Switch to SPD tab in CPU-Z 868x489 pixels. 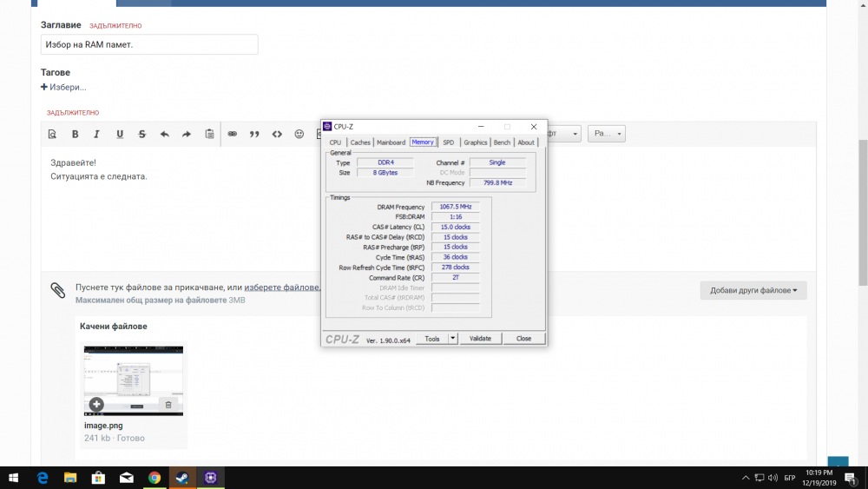pos(449,142)
